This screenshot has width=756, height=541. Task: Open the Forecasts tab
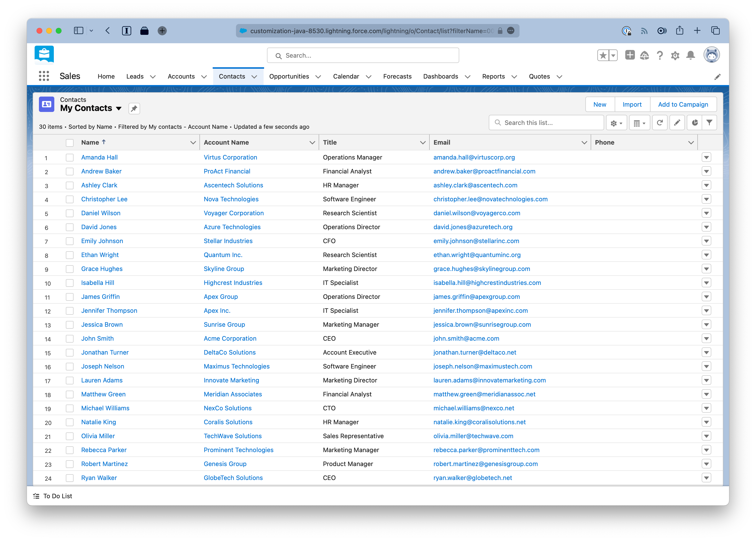[397, 76]
